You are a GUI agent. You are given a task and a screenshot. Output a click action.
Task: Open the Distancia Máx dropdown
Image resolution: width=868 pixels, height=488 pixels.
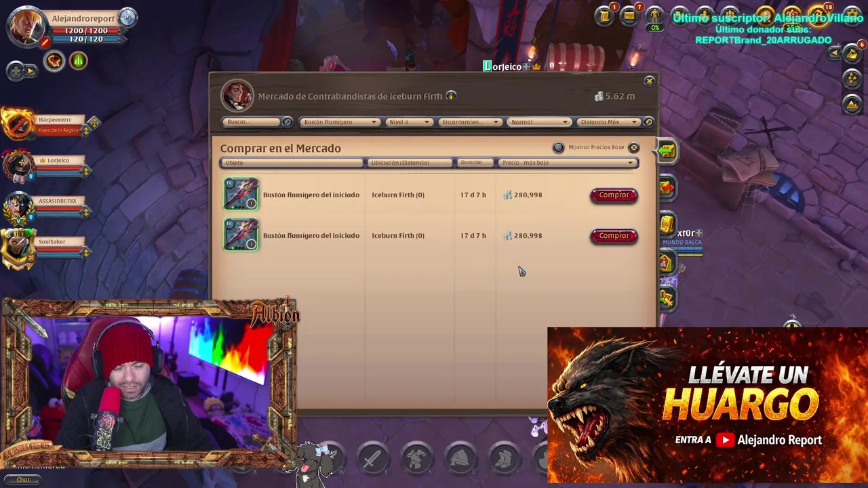tap(608, 122)
